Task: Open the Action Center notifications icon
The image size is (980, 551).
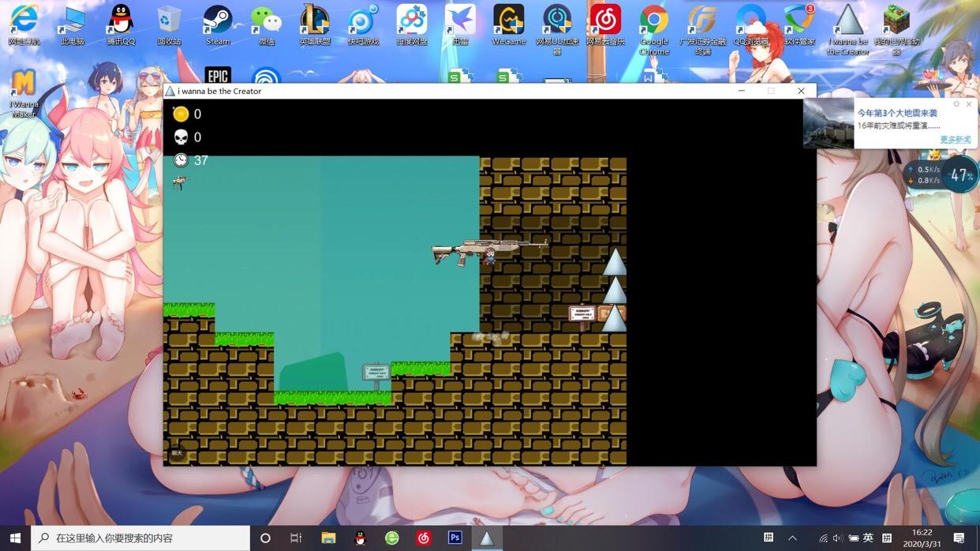Action: 959,538
